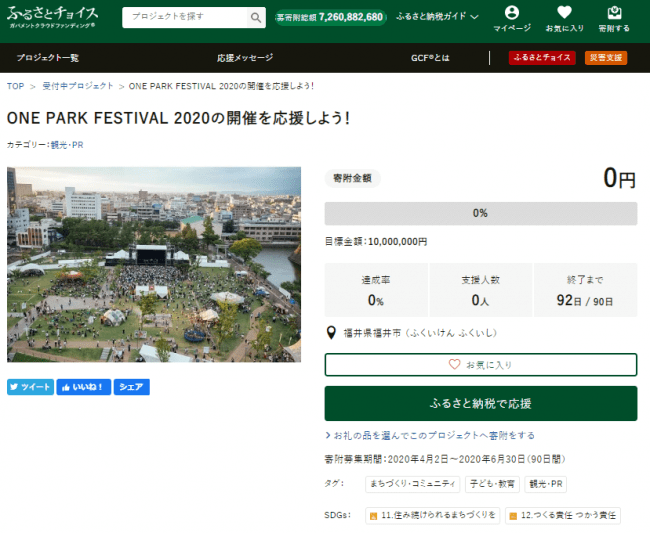Add project to お気に入り favorites
The width and height of the screenshot is (650, 533).
click(x=481, y=365)
